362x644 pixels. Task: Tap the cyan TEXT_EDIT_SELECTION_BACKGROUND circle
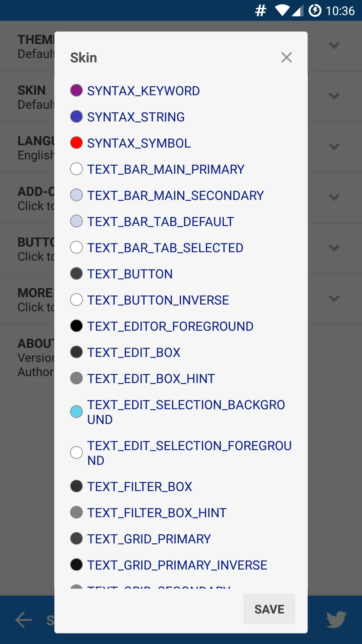click(x=76, y=412)
